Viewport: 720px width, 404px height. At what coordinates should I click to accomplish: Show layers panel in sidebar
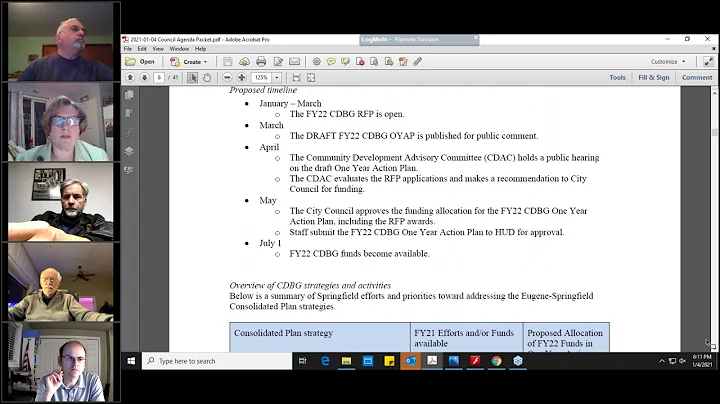pos(129,151)
